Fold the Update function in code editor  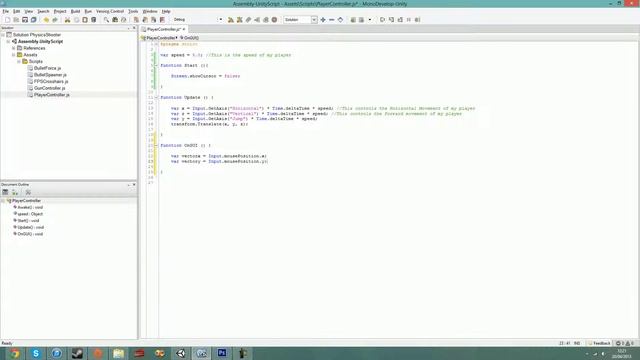pyautogui.click(x=156, y=98)
